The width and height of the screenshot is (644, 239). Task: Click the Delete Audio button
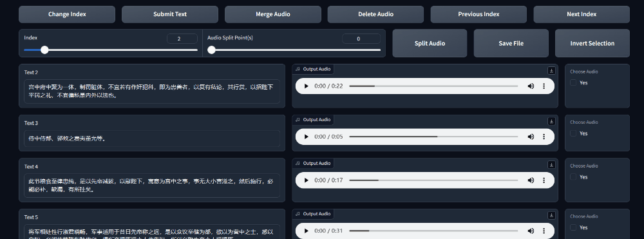375,14
